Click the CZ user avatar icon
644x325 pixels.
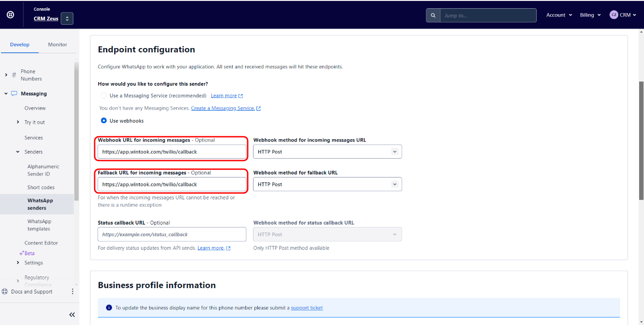[x=613, y=15]
